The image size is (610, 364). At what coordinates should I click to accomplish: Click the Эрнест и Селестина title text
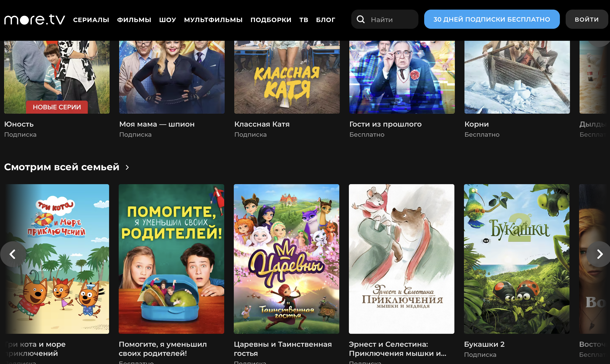(x=398, y=349)
